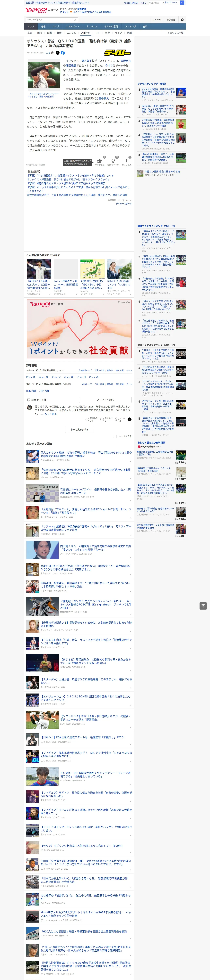Click the ログイン link
Screen dimensions: 210x980
(64, 12)
